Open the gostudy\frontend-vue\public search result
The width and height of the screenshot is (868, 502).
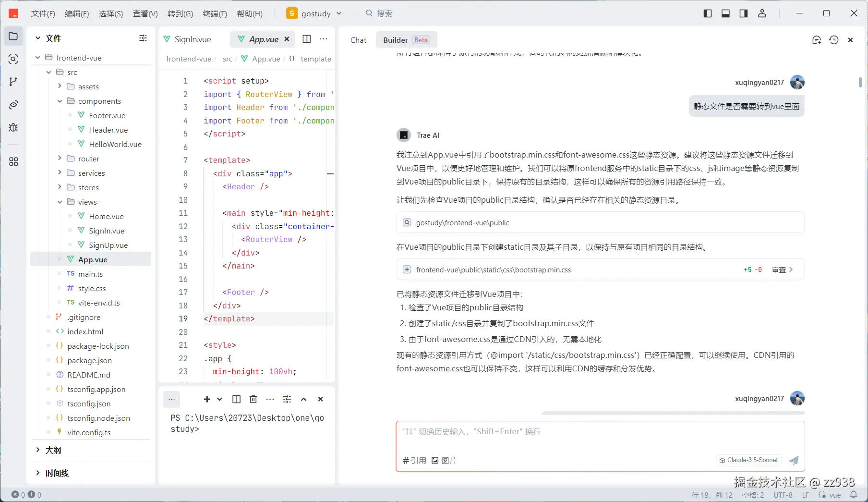(600, 222)
